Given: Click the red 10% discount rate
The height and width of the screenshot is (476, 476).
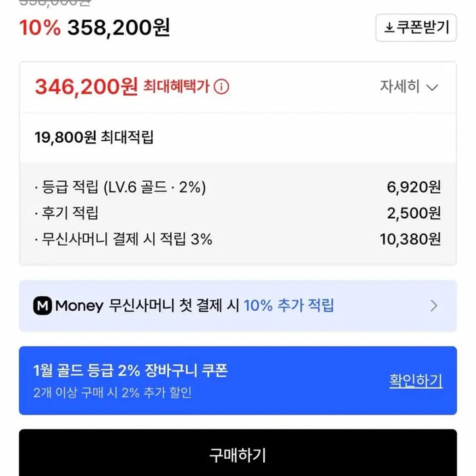Looking at the screenshot, I should [40, 28].
